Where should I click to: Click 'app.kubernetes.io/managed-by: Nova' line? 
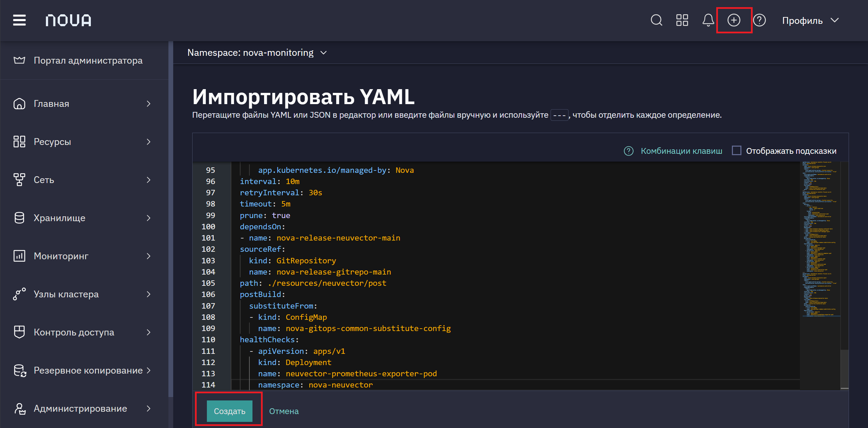(x=336, y=170)
